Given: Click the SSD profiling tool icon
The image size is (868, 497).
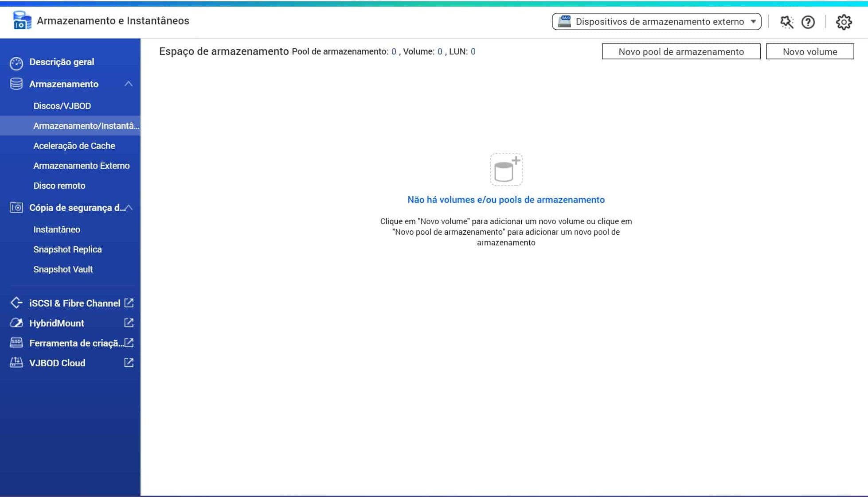Looking at the screenshot, I should pos(16,343).
